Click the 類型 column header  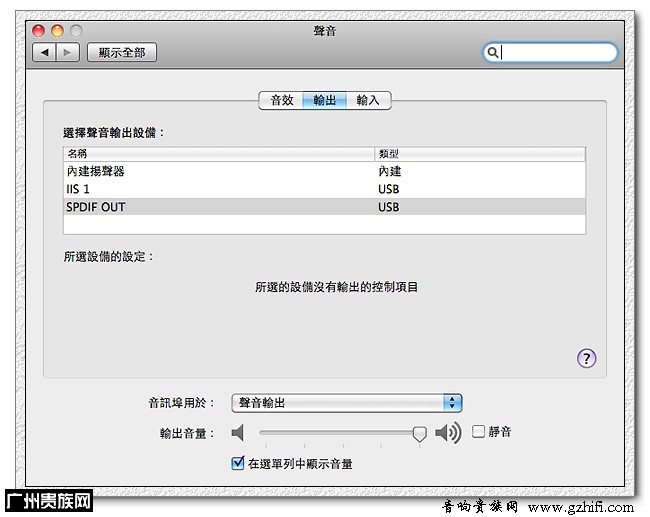[480, 154]
